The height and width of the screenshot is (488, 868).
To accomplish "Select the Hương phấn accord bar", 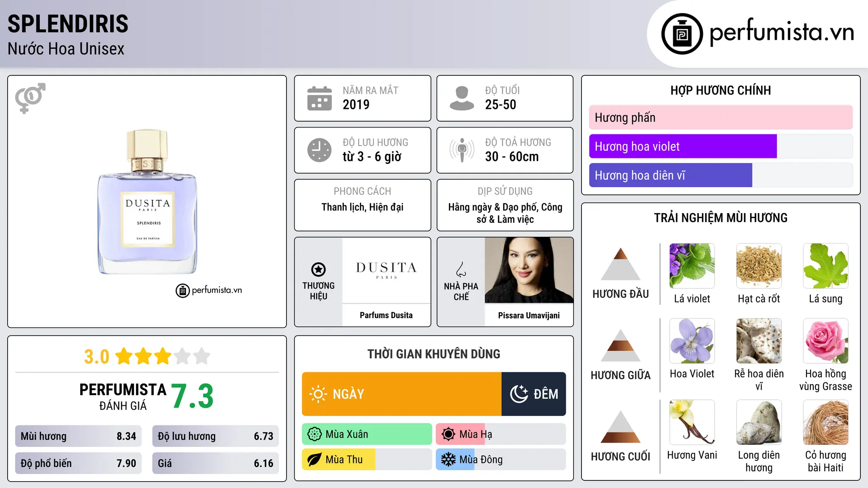I will point(721,117).
